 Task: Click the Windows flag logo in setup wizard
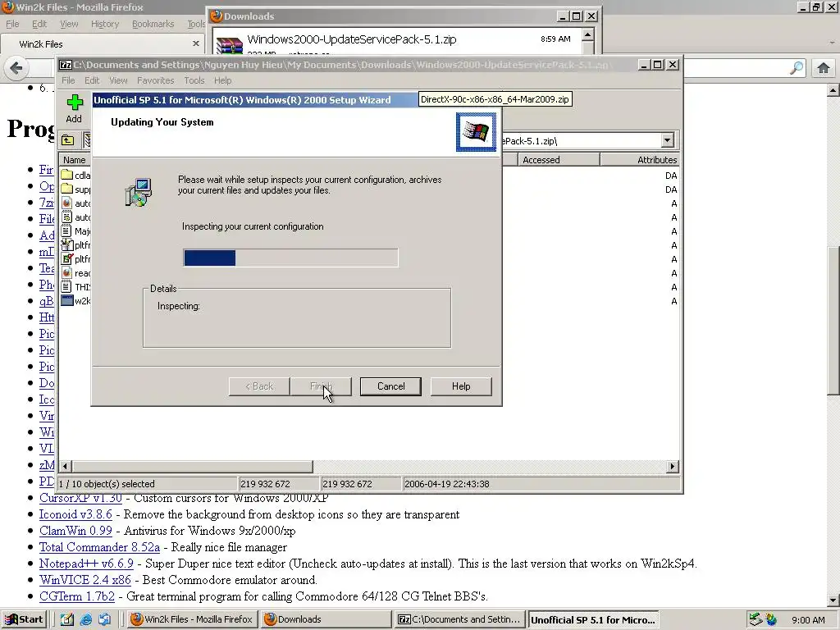pyautogui.click(x=477, y=132)
